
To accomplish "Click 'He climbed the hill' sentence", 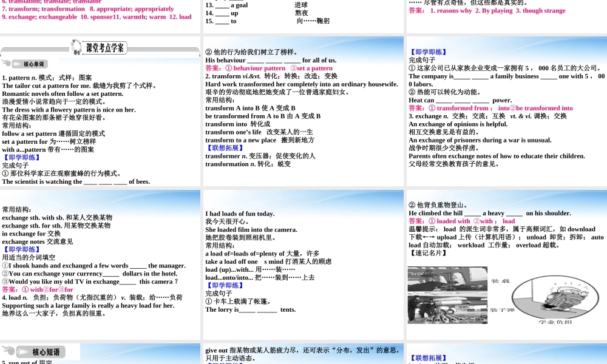I will pyautogui.click(x=490, y=213).
